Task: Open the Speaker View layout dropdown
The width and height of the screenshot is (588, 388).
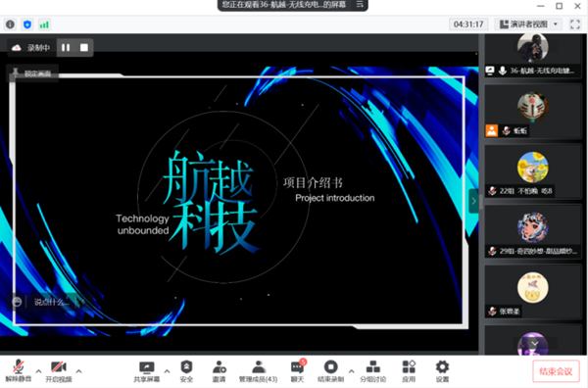Action: 529,24
